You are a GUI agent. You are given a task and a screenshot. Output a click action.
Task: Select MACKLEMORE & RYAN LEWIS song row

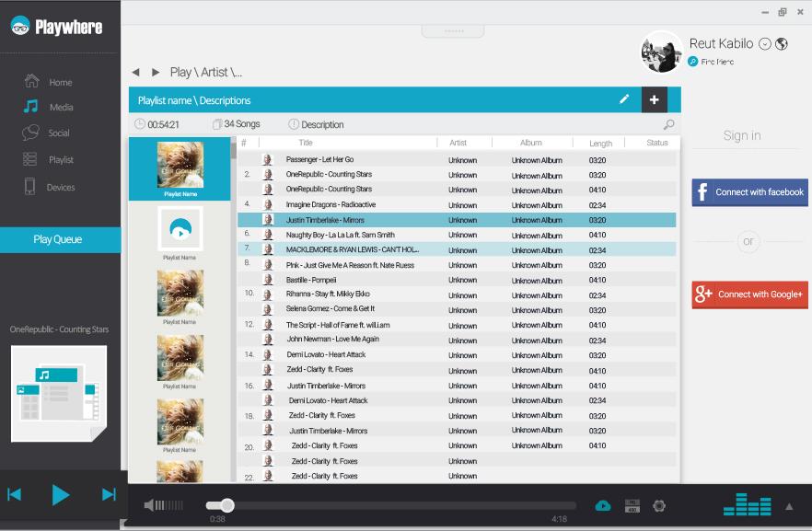pos(457,250)
